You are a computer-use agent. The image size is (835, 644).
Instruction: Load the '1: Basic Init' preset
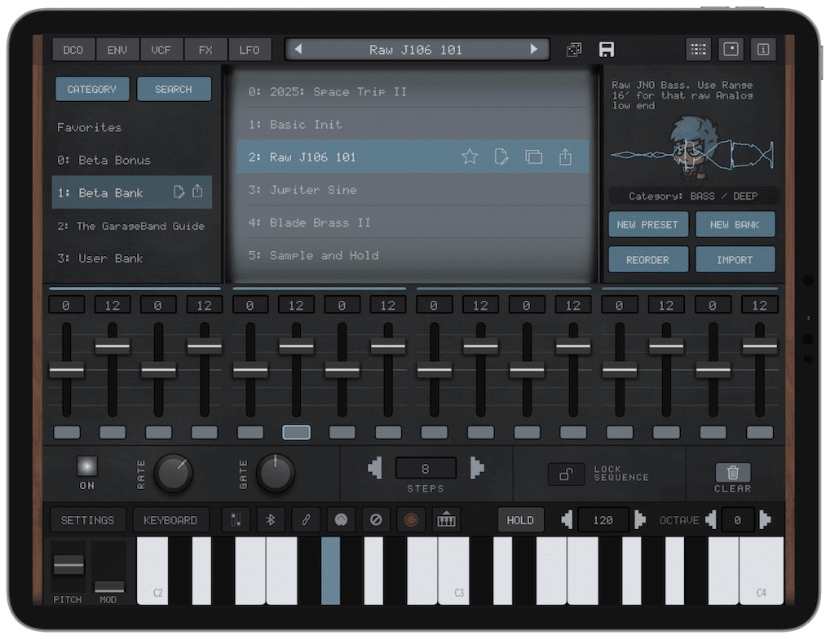pos(413,125)
